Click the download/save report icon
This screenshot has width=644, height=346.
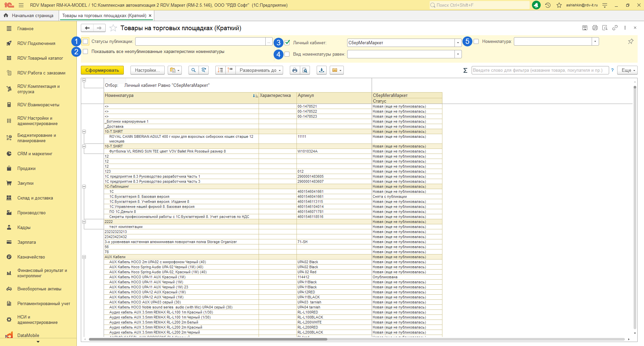click(x=322, y=70)
